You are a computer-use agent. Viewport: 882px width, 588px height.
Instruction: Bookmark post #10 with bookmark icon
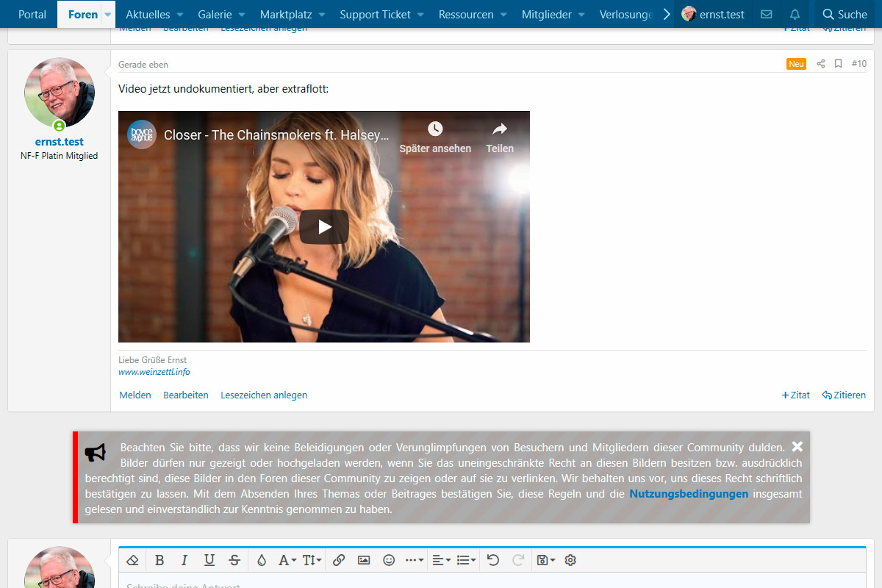tap(838, 64)
